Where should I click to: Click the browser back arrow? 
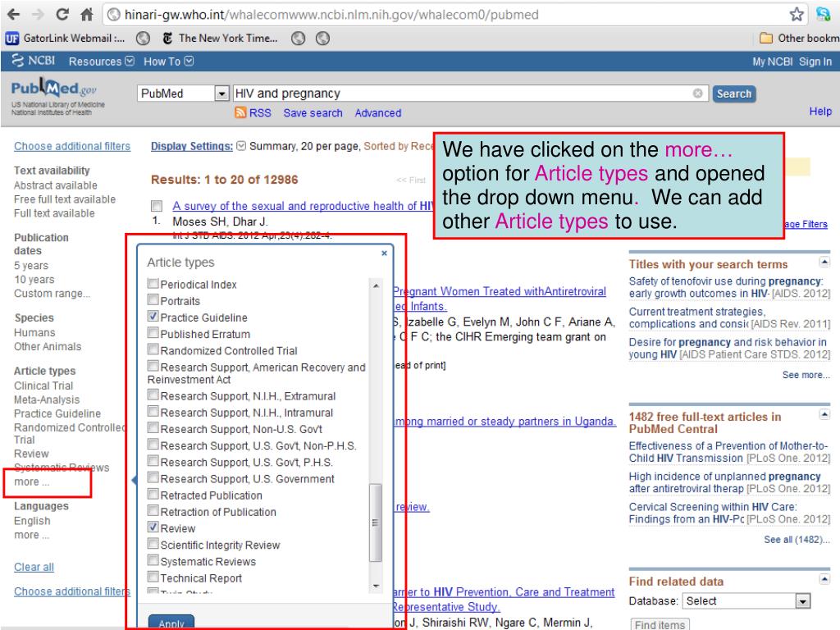click(x=15, y=15)
